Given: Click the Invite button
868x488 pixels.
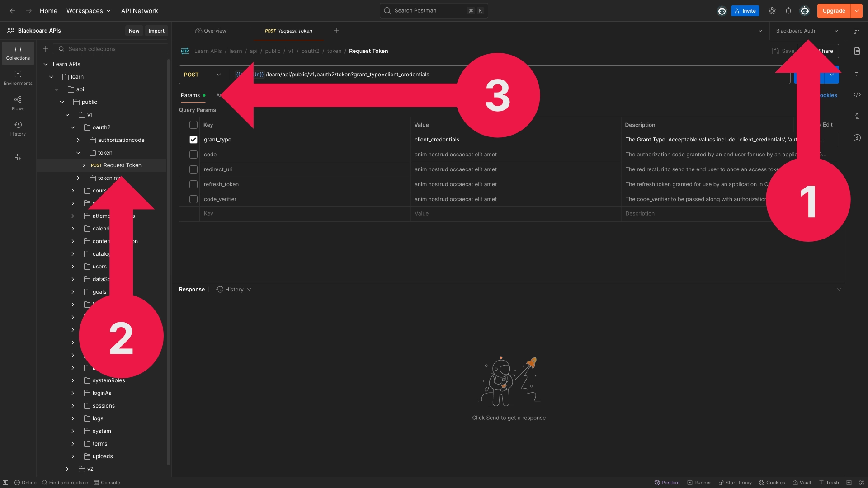Looking at the screenshot, I should pyautogui.click(x=745, y=11).
